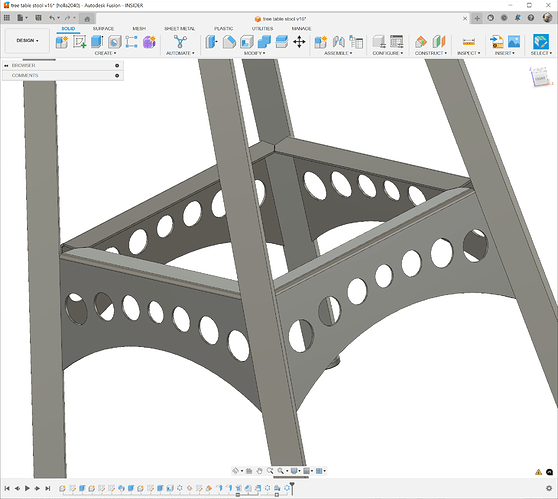The height and width of the screenshot is (499, 558).
Task: Collapse the Browser panel with double arrows
Action: pos(6,65)
